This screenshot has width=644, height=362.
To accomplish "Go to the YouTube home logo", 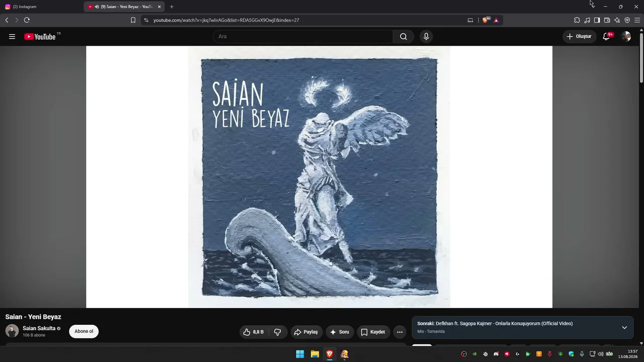I will (x=40, y=37).
